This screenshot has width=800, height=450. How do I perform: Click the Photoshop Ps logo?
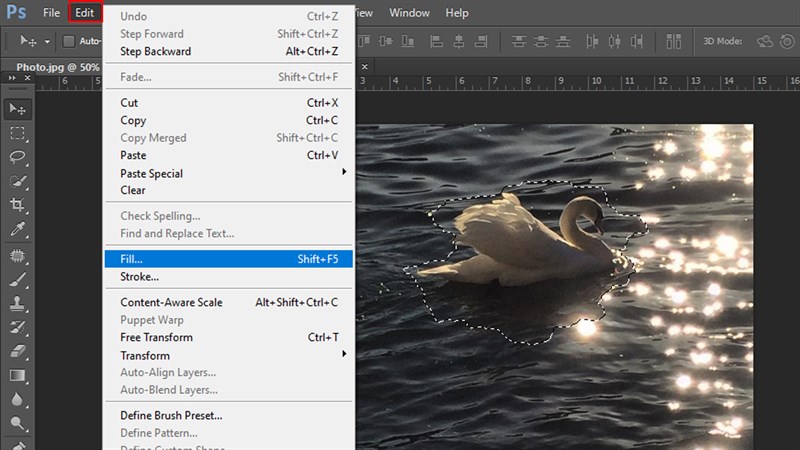(x=16, y=12)
